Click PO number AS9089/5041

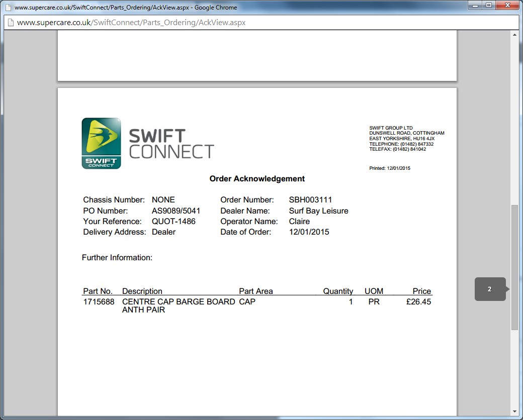(176, 211)
